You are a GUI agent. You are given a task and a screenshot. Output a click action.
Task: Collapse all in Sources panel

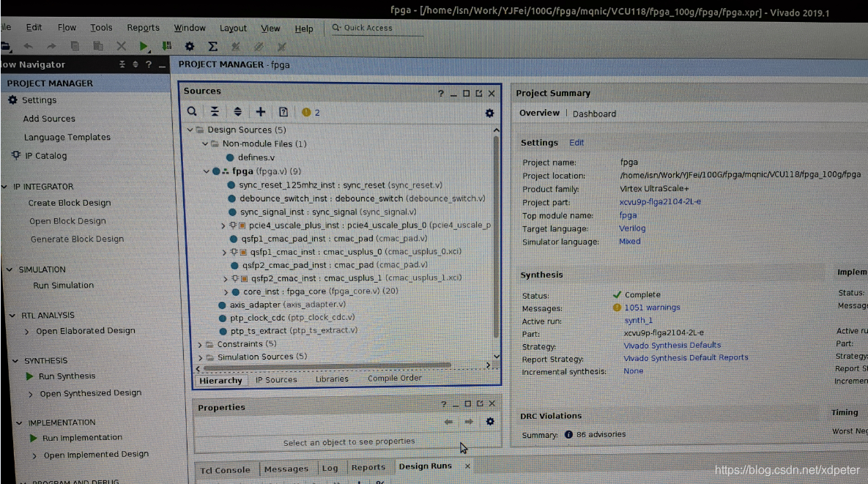click(x=215, y=112)
